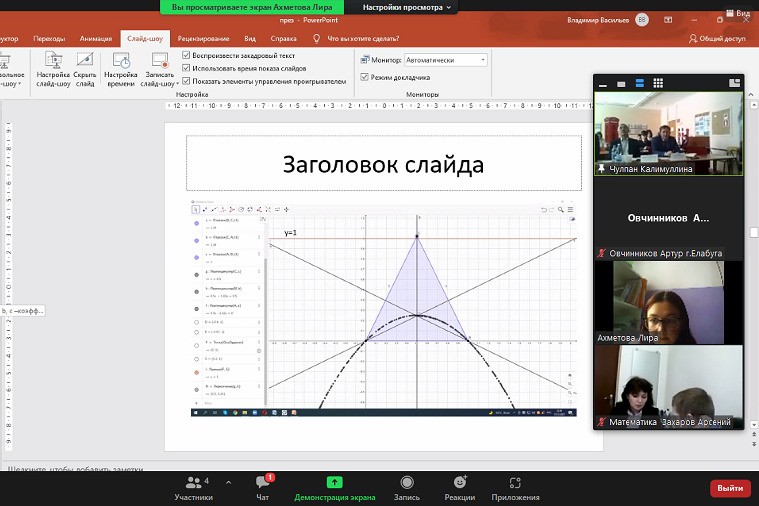
Task: Select Чулпан Калимуллина video thumbnail
Action: coord(669,128)
